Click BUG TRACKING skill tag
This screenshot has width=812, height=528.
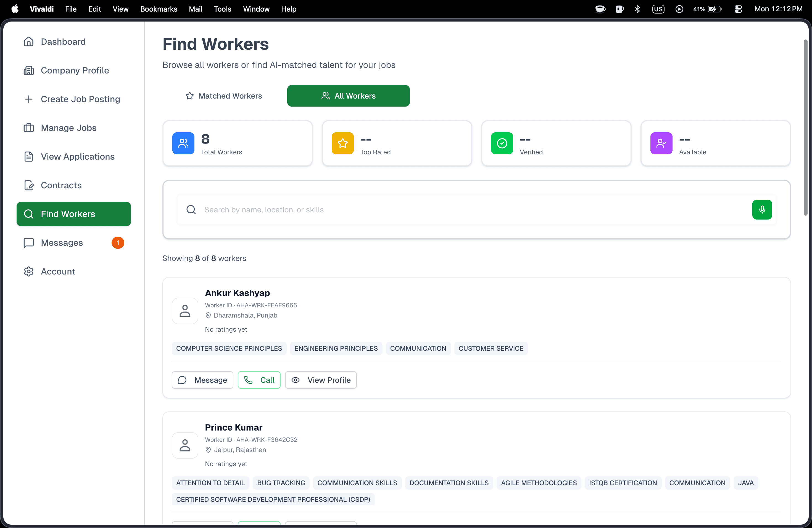[x=281, y=483]
